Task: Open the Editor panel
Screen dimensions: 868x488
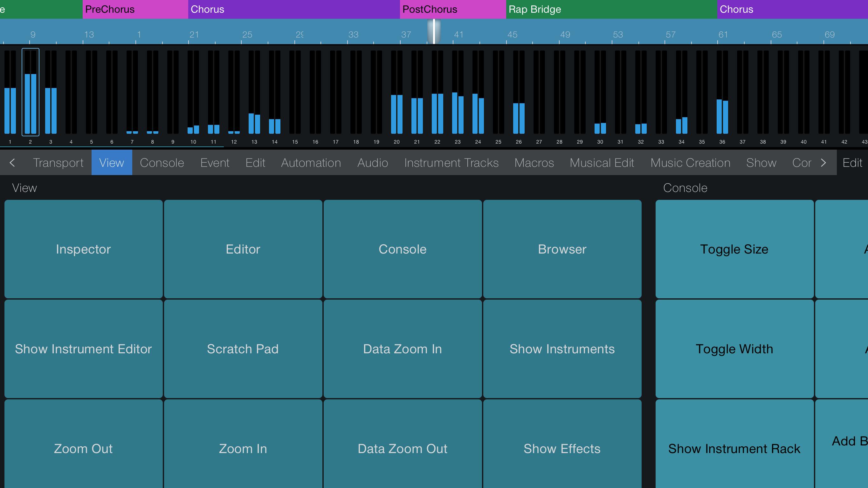Action: (243, 248)
